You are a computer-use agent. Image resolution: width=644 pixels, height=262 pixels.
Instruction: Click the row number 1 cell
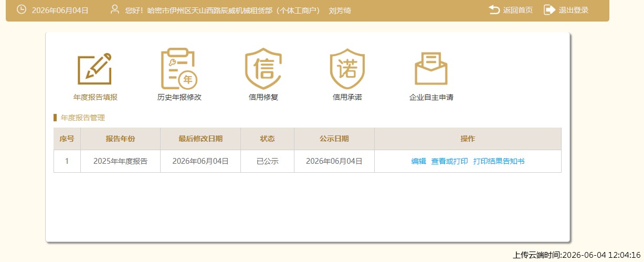[67, 161]
